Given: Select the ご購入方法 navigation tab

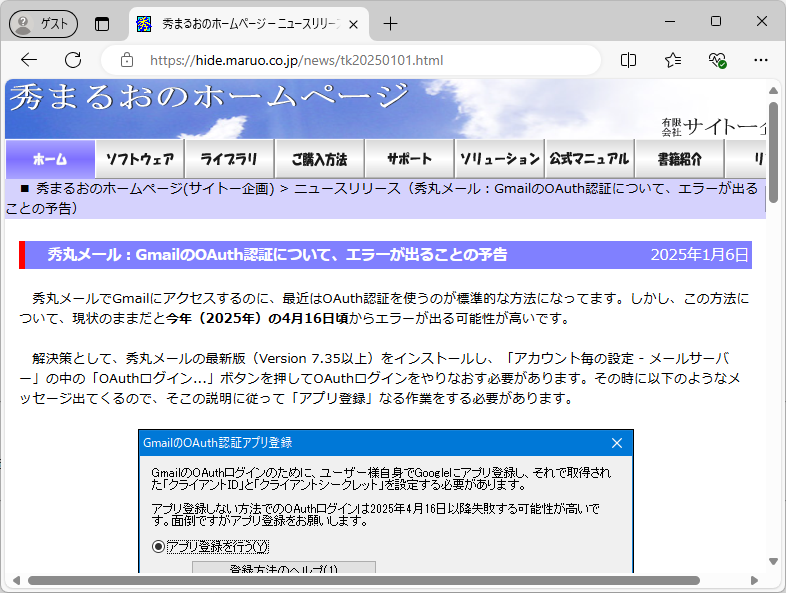Looking at the screenshot, I should (x=320, y=159).
